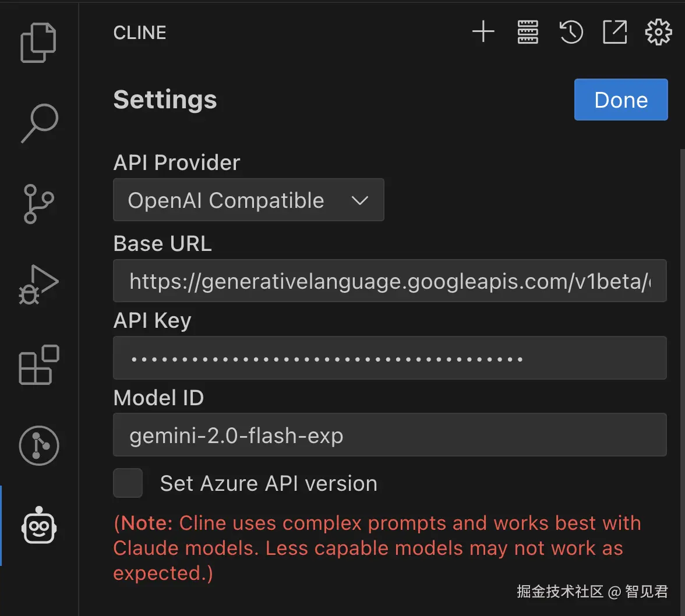Image resolution: width=685 pixels, height=616 pixels.
Task: Click the circular git graph icon
Action: (x=39, y=446)
